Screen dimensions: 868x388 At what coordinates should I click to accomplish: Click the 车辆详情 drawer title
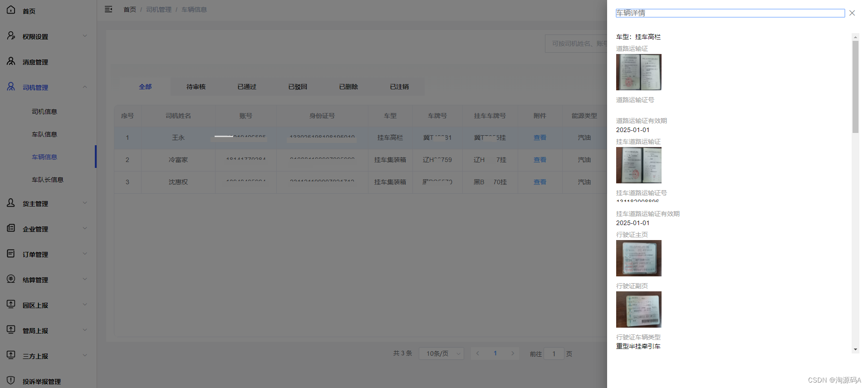coord(631,13)
